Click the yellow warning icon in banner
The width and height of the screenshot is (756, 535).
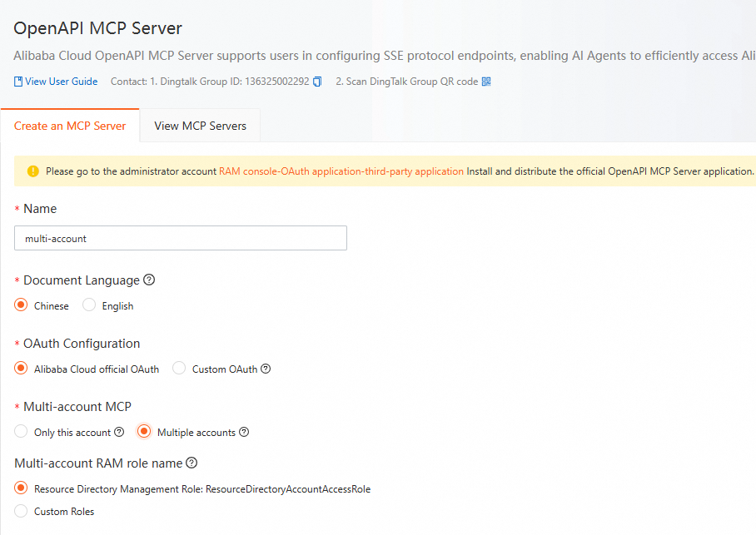32,171
